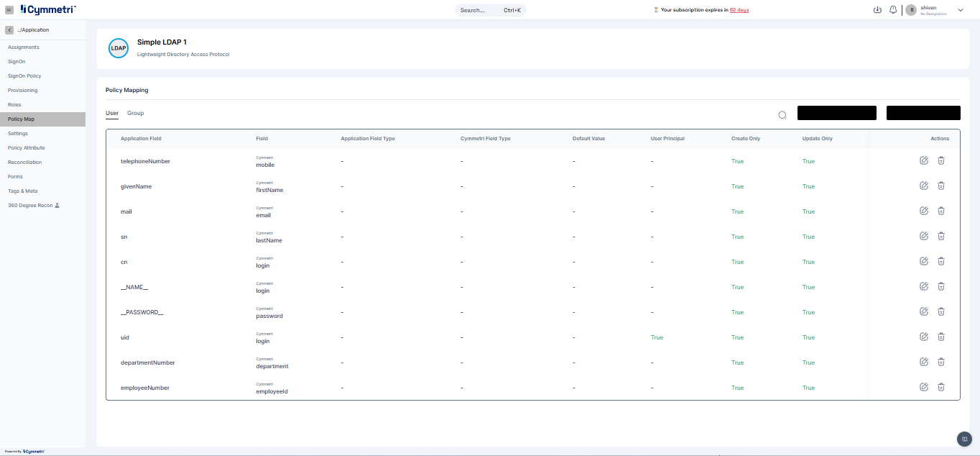Delete the telephoneNumber mapping

(x=941, y=160)
